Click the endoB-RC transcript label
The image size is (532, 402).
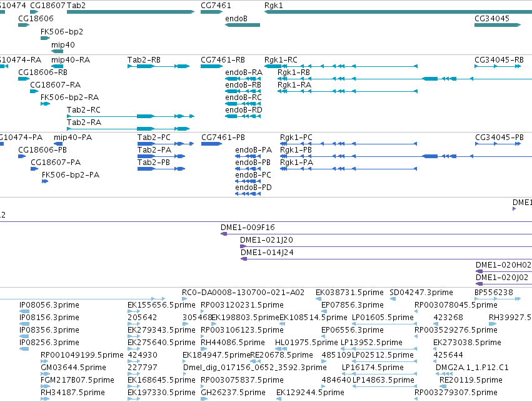point(244,98)
